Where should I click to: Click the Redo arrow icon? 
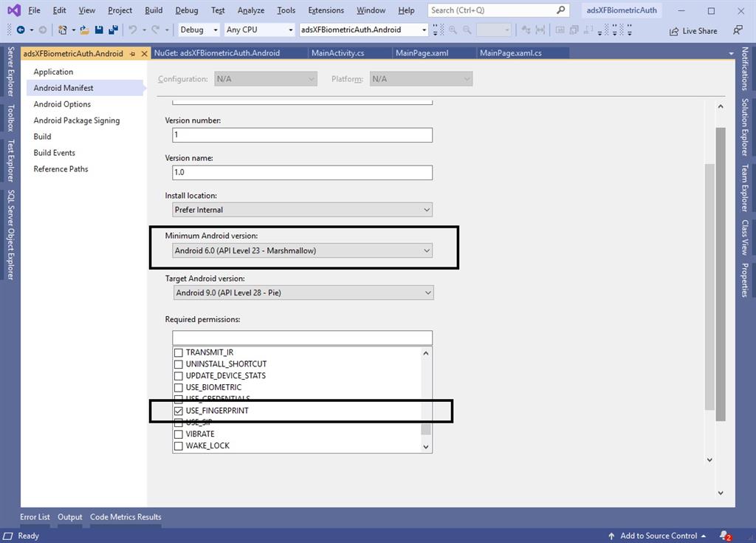pos(155,30)
